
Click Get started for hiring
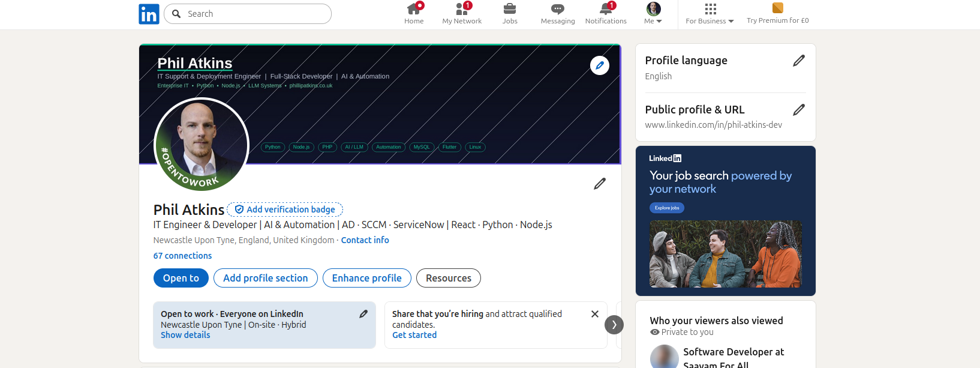pos(414,335)
